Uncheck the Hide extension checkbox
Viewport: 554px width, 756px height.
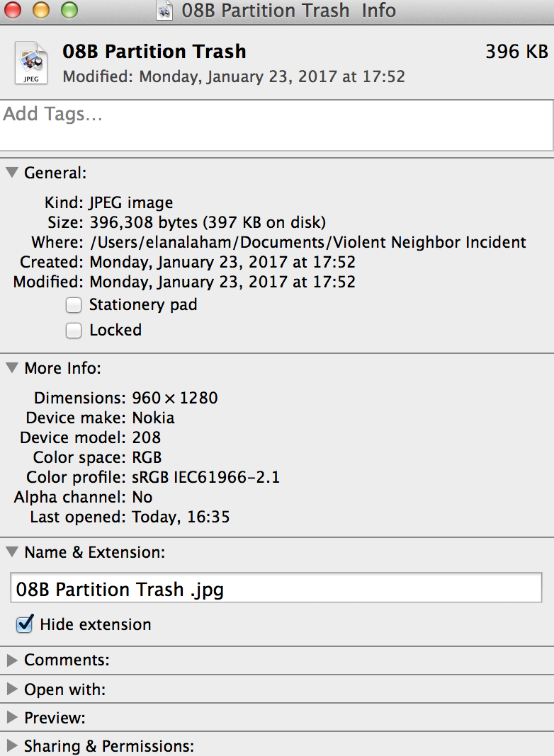coord(25,624)
